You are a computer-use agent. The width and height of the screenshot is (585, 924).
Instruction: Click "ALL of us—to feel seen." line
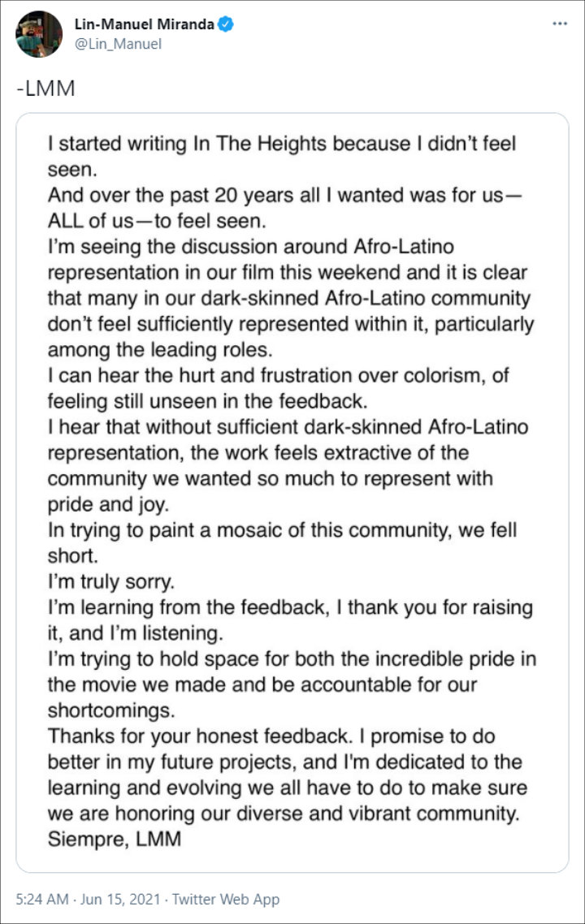tap(157, 222)
